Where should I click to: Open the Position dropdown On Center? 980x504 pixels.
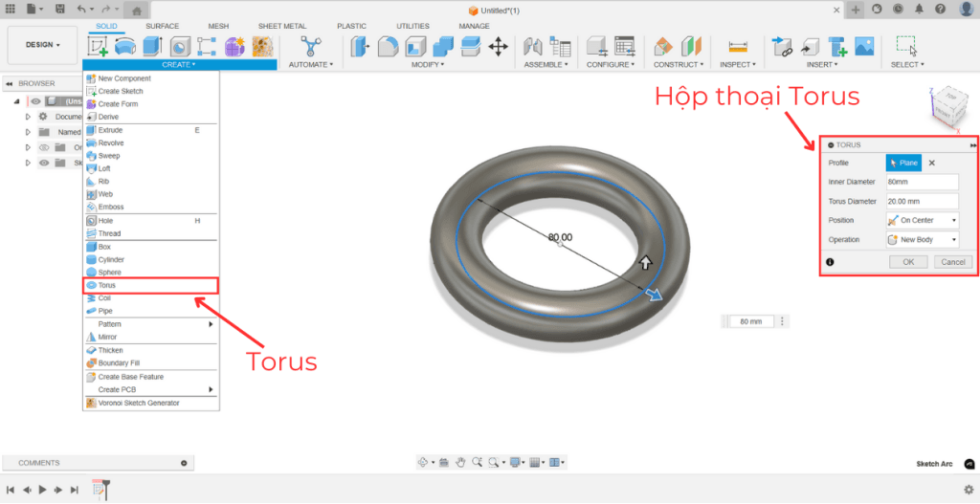(922, 220)
